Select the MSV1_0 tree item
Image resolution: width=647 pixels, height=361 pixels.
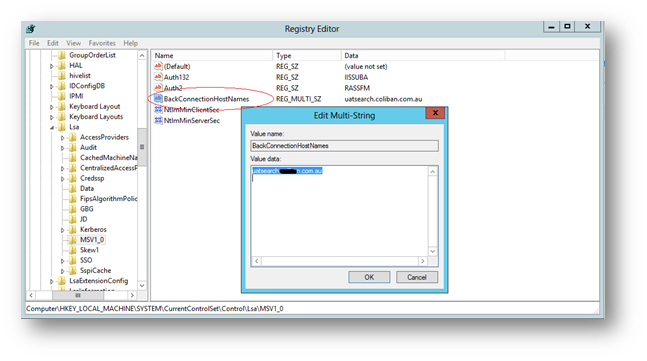[92, 240]
